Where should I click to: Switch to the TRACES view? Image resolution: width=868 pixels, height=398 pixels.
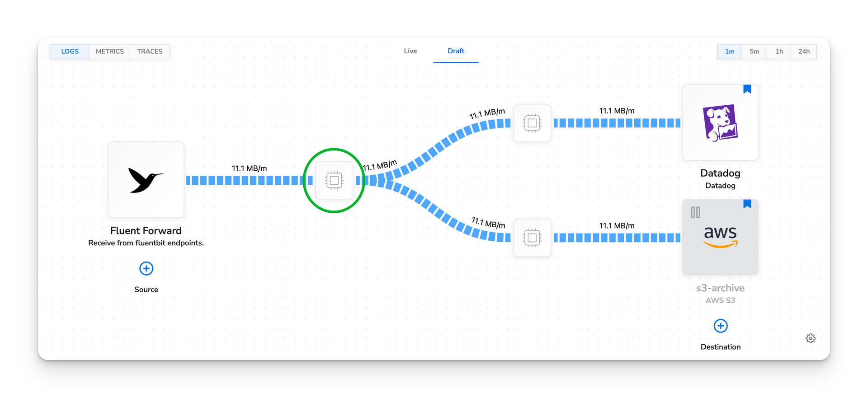click(x=150, y=52)
